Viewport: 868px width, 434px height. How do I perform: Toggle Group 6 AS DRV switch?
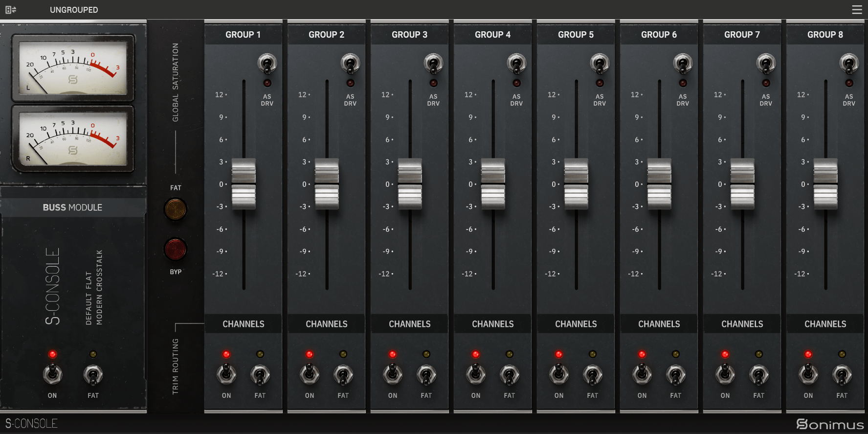pos(683,64)
